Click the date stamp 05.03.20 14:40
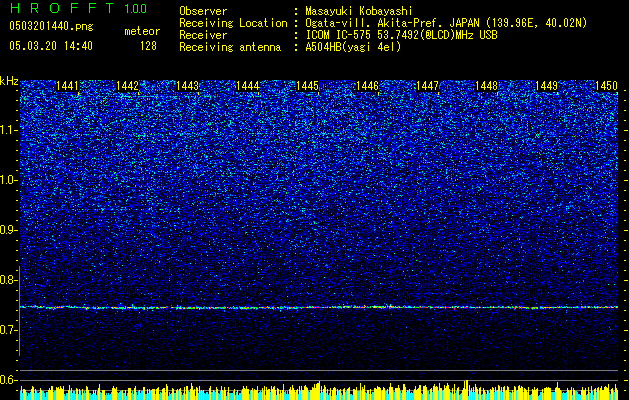Viewport: 629px width, 400px height. tap(51, 46)
